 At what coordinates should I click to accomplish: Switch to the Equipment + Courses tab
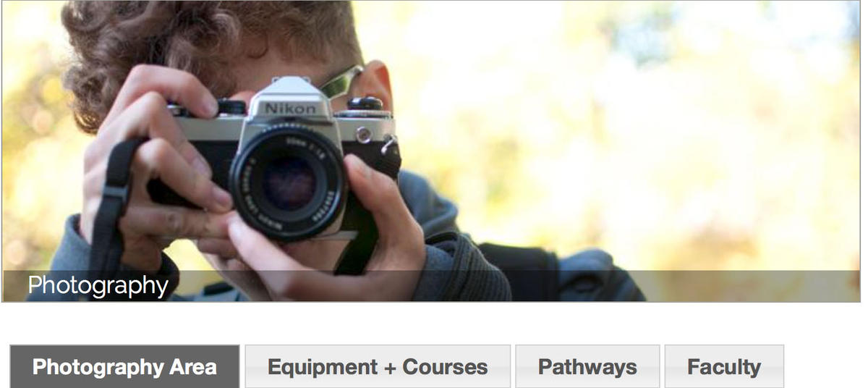coord(378,366)
